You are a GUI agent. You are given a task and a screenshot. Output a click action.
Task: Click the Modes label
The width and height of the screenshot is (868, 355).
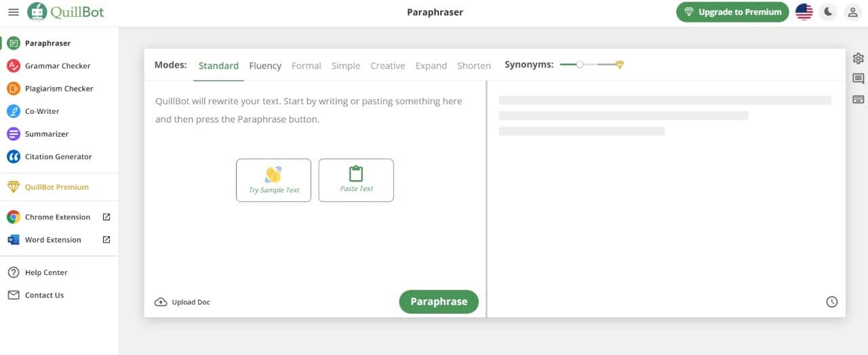tap(170, 65)
